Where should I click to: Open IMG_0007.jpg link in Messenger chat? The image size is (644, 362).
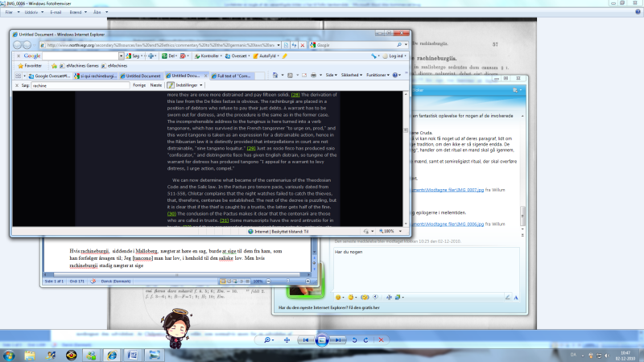(448, 190)
